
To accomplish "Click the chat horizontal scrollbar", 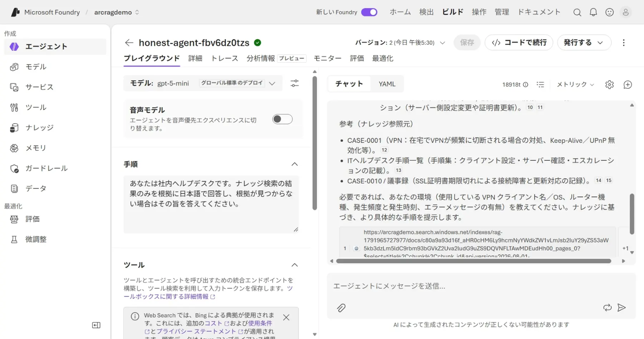I will coord(473,261).
